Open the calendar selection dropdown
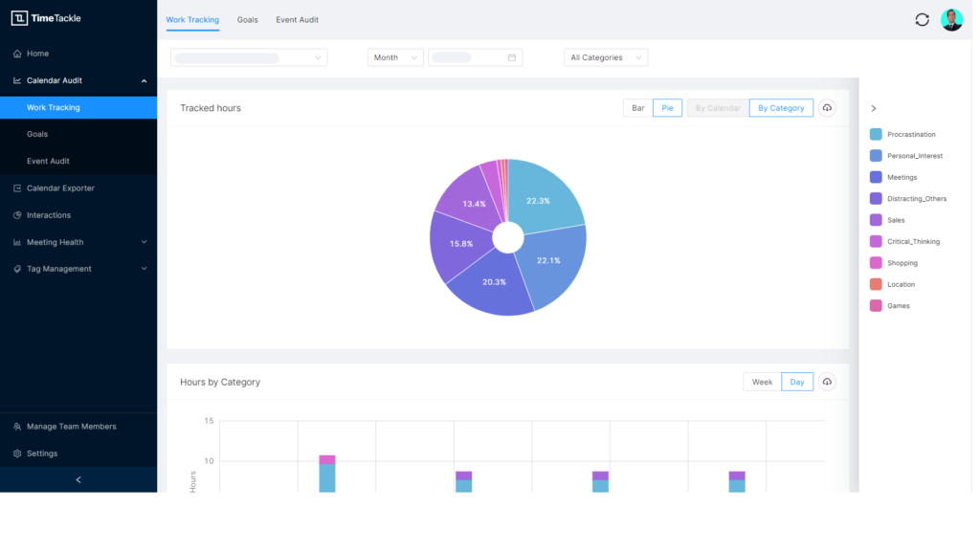 click(249, 57)
